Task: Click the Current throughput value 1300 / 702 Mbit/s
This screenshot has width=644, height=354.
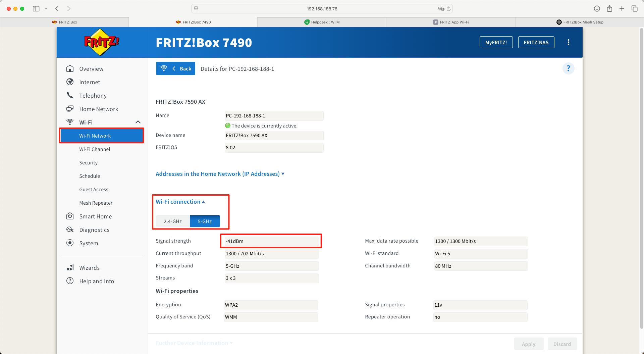Action: (272, 254)
